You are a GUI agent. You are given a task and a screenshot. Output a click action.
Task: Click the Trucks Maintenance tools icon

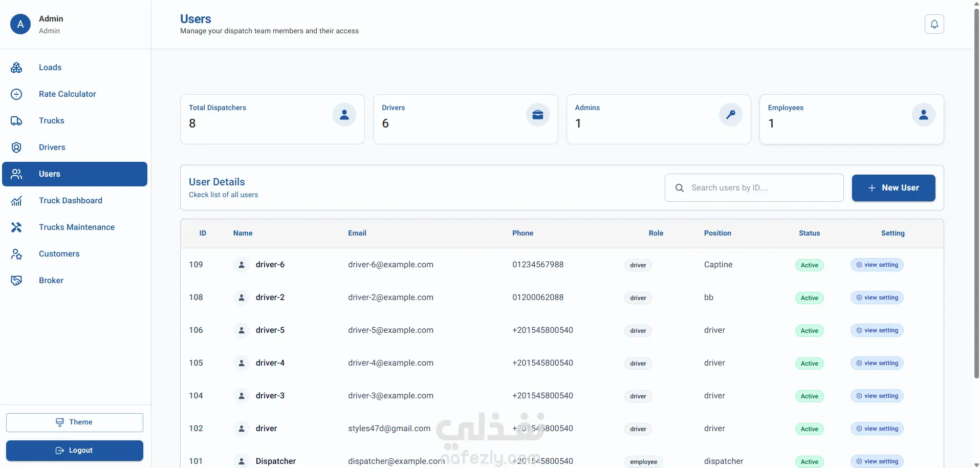pos(16,227)
